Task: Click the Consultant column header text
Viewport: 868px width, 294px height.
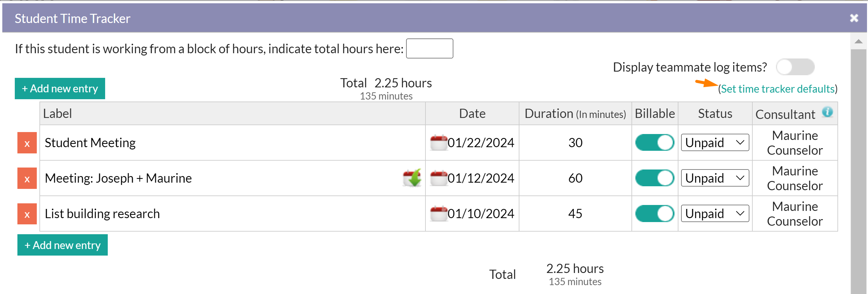Action: click(x=785, y=115)
